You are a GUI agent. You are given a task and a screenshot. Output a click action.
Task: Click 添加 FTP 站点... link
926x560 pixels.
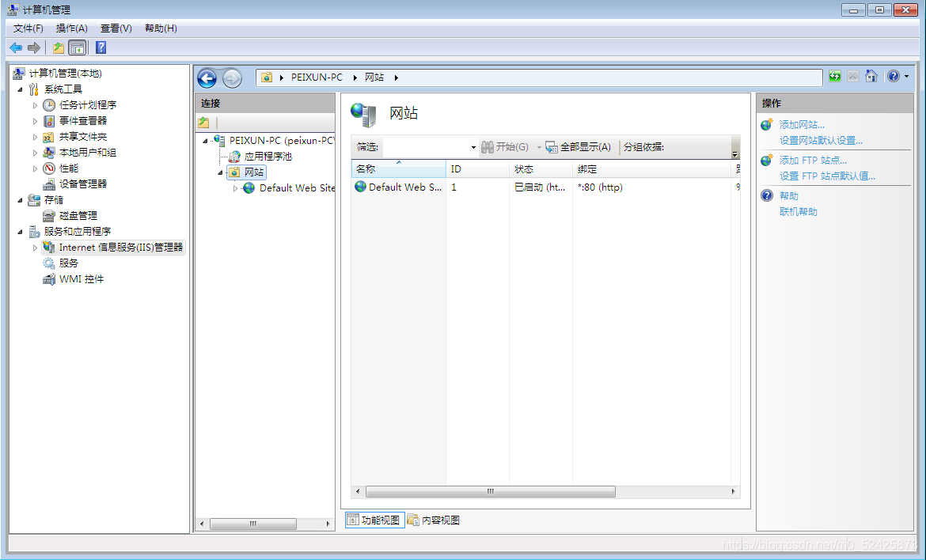coord(813,160)
